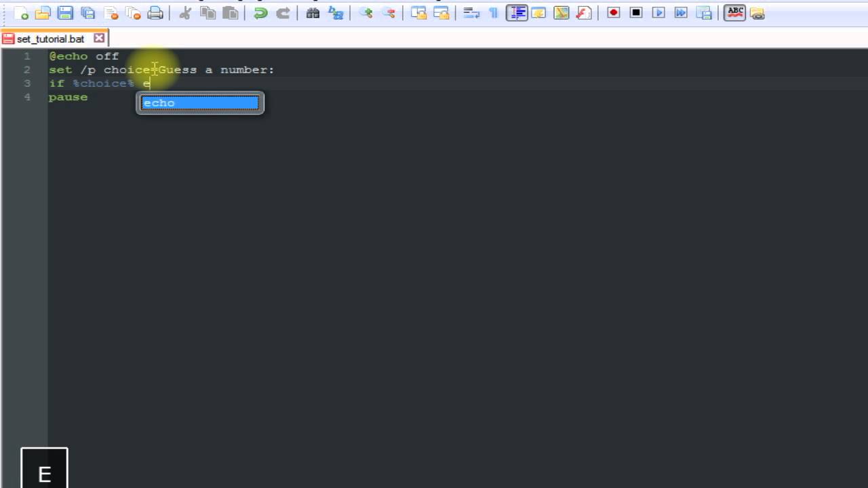Toggle the ABC spell check button
The image size is (868, 488).
(735, 13)
